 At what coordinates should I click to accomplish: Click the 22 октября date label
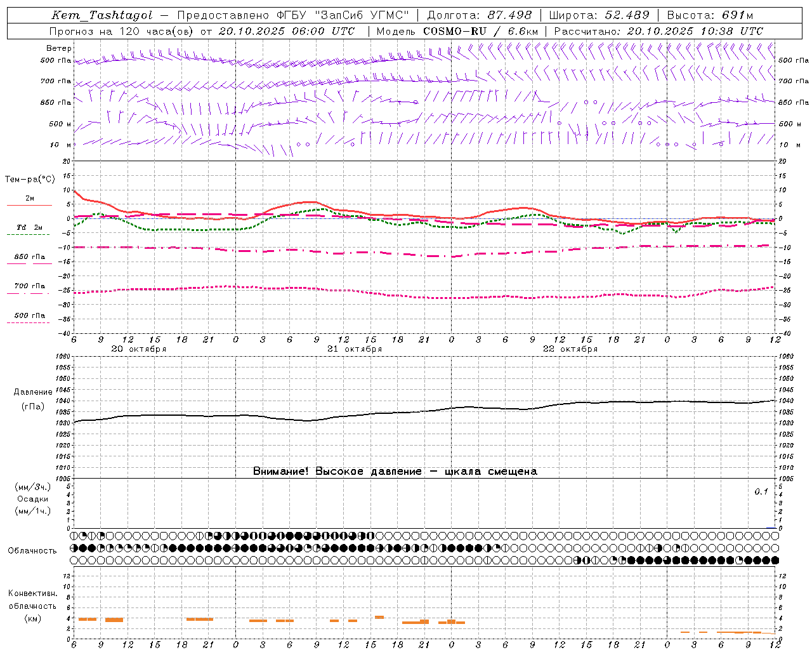[570, 349]
